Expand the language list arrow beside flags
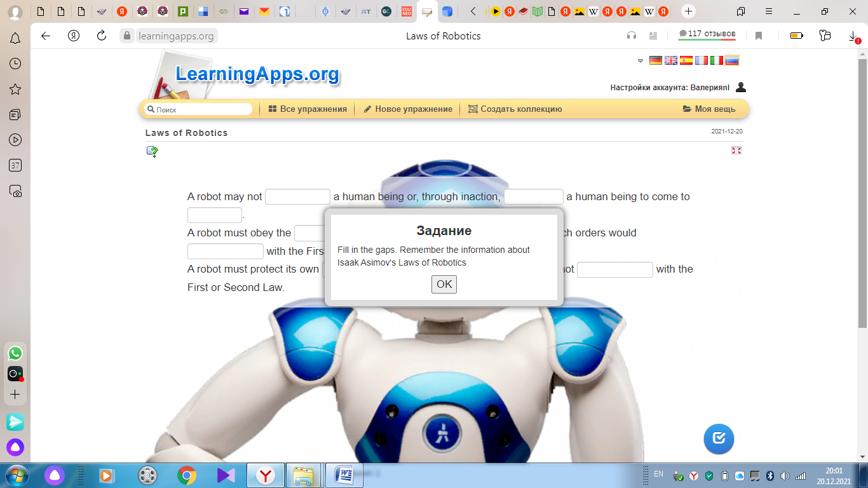 [641, 61]
